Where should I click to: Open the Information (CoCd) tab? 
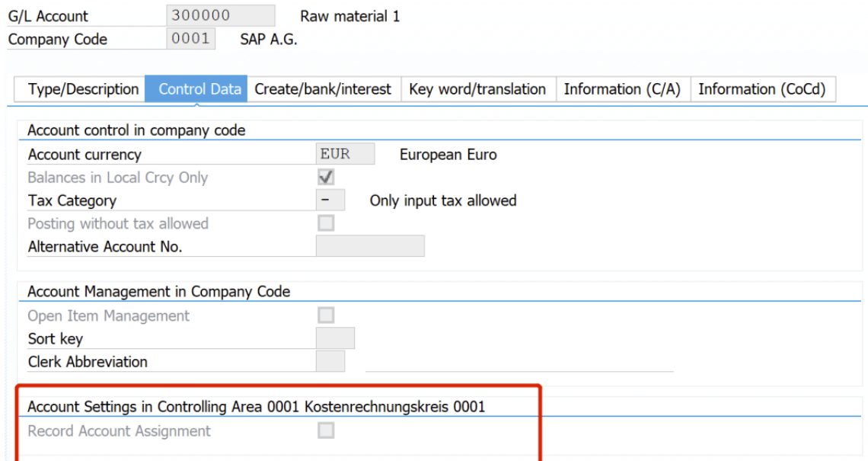tap(763, 89)
